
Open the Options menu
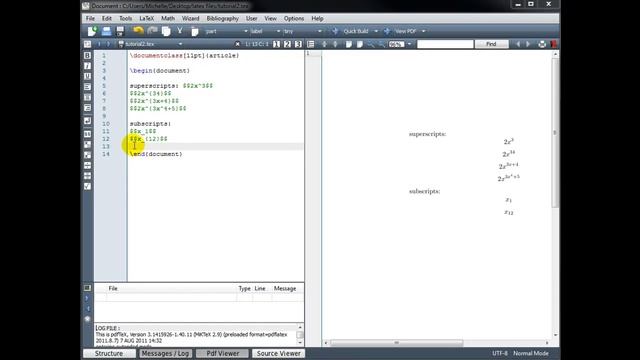pos(294,18)
